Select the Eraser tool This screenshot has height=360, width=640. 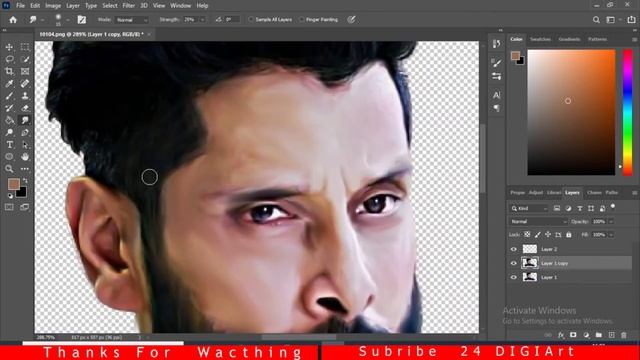pyautogui.click(x=25, y=108)
